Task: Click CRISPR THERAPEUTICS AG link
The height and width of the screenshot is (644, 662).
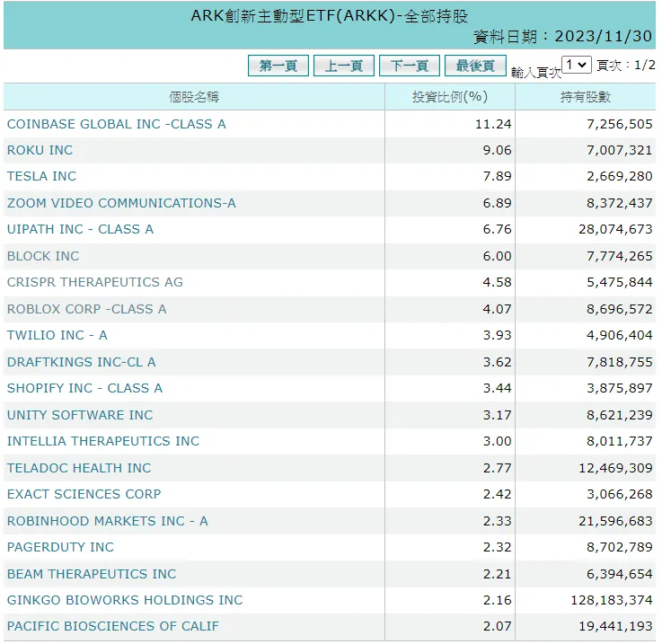Action: point(95,282)
